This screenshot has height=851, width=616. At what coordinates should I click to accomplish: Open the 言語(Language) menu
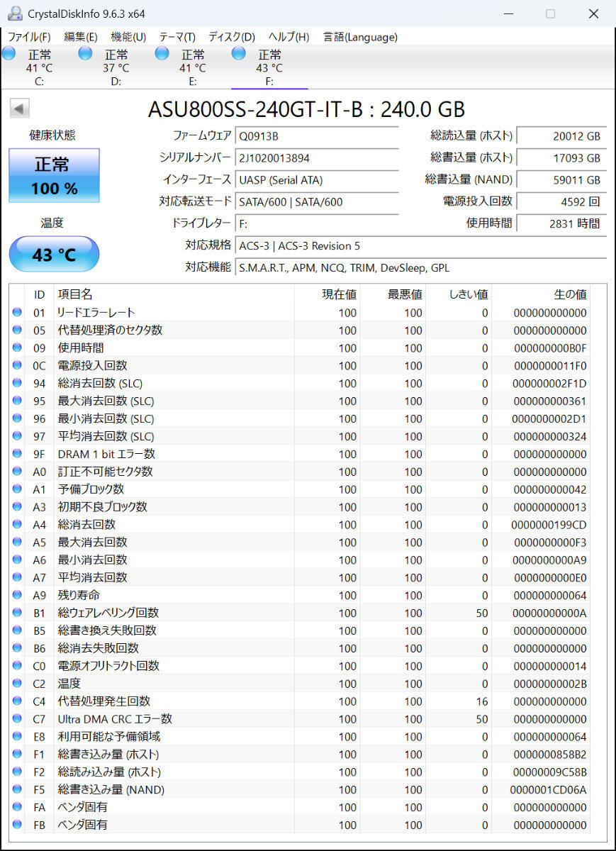pyautogui.click(x=360, y=37)
